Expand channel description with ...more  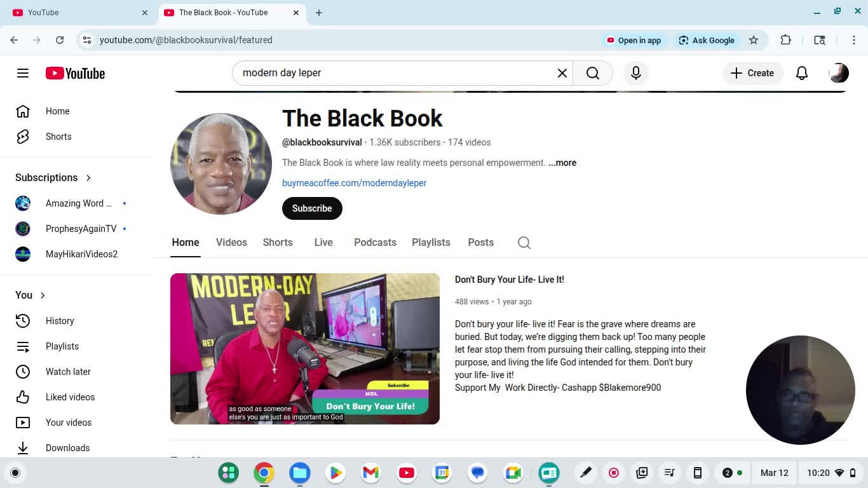tap(562, 163)
